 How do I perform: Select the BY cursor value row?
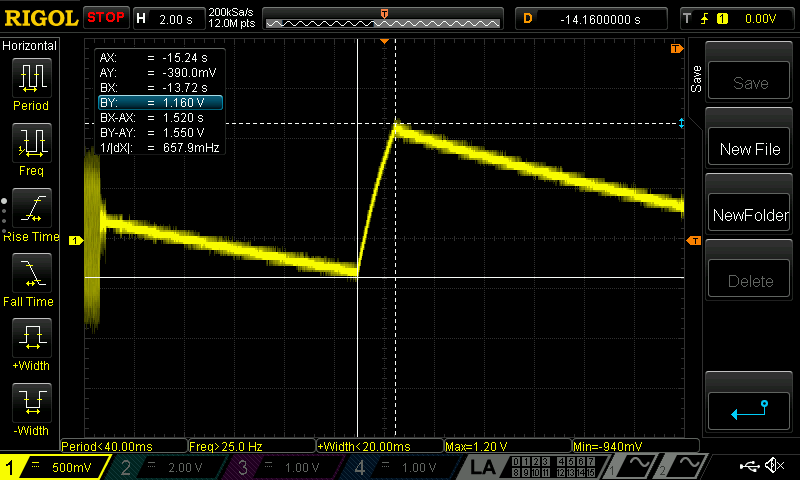tap(159, 102)
